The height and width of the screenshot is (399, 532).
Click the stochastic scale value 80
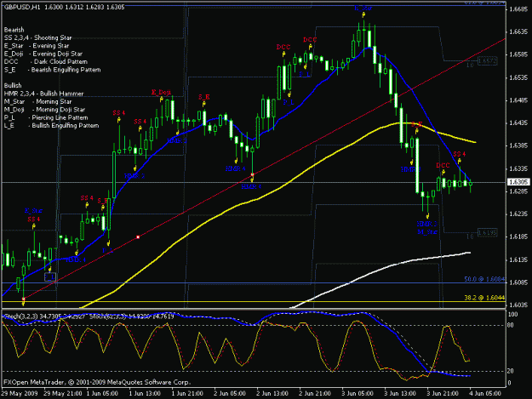511,325
